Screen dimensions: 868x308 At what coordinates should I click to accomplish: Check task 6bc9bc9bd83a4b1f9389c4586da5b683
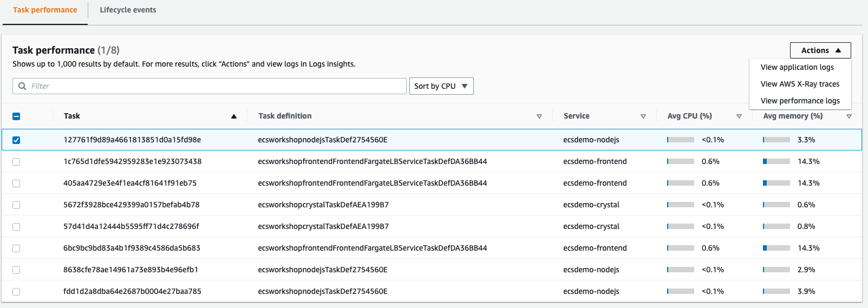pyautogui.click(x=16, y=248)
